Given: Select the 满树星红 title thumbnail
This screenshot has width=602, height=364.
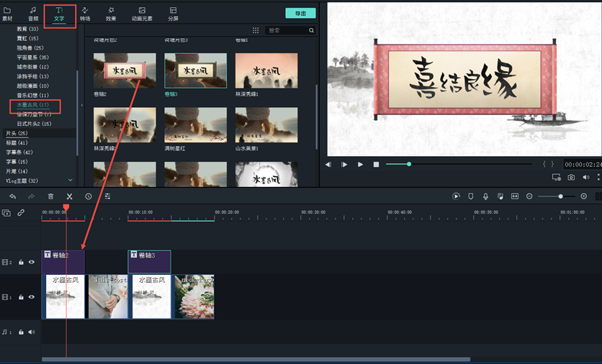Looking at the screenshot, I should [x=195, y=125].
